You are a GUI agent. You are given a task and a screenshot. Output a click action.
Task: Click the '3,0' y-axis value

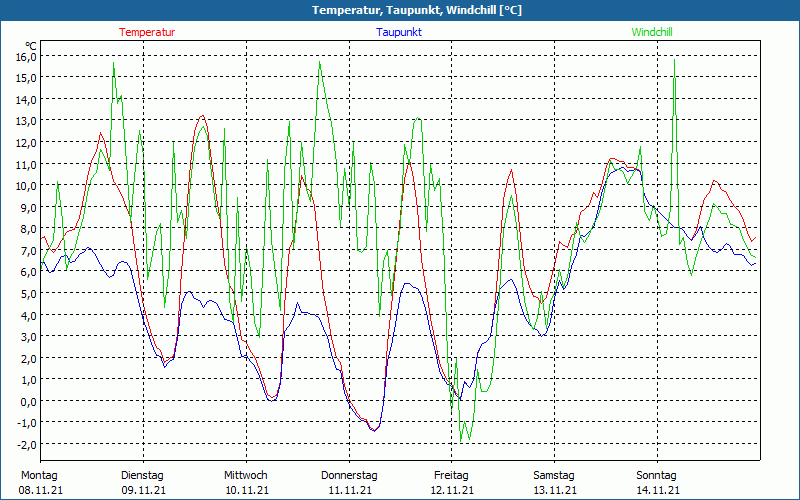click(x=29, y=337)
